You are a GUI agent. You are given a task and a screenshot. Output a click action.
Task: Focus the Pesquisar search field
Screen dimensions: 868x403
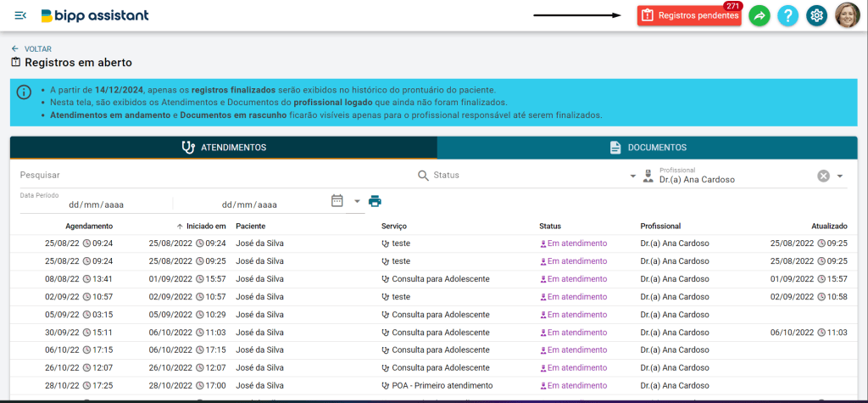click(x=216, y=175)
